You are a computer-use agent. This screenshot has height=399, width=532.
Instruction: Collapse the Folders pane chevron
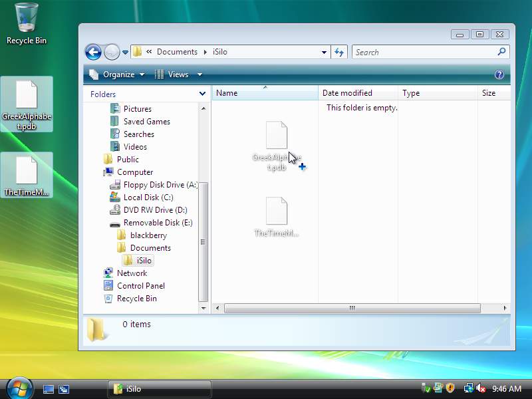coord(202,94)
